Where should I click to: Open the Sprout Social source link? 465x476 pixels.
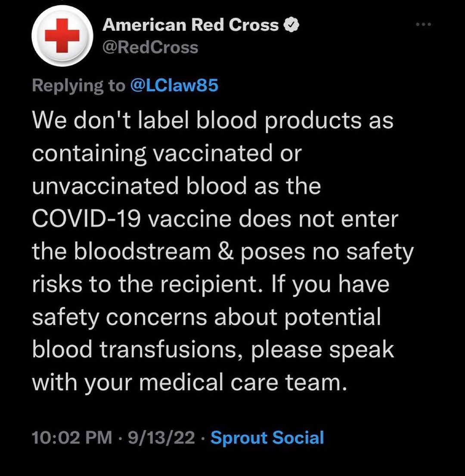point(267,438)
